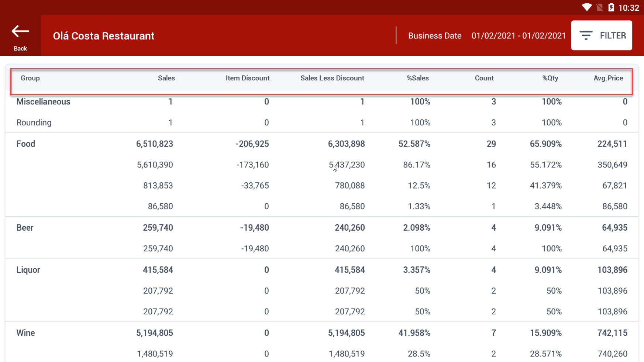Click the Rounding sub-item row

(x=34, y=123)
